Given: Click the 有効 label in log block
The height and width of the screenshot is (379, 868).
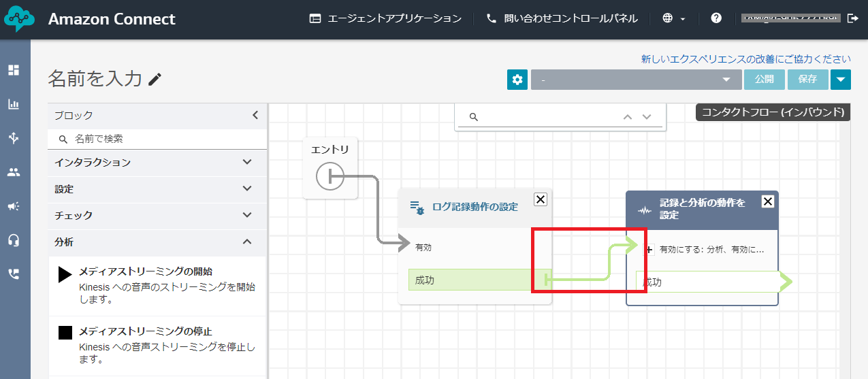Looking at the screenshot, I should coord(423,248).
